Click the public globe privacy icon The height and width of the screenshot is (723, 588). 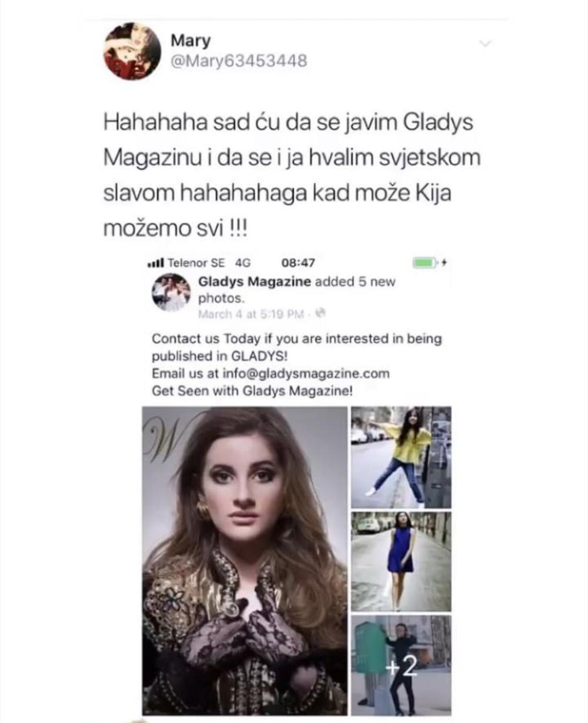point(320,314)
